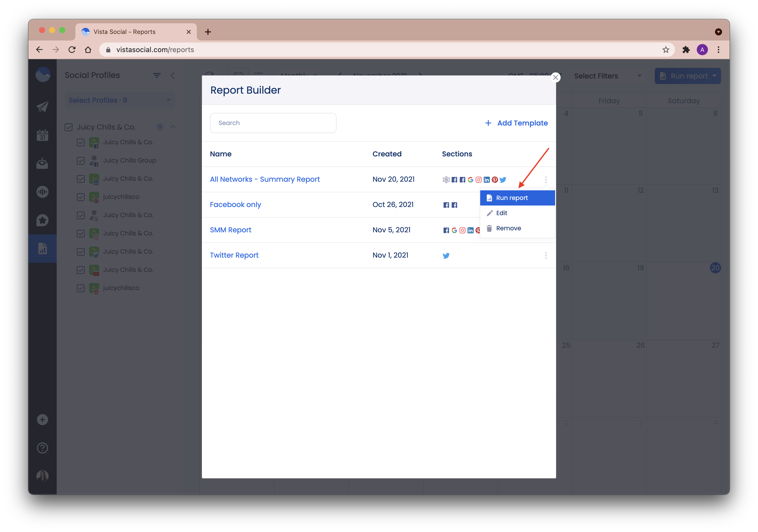Toggle the Twitter Juicy Chills & Co. checkbox
758x532 pixels.
pos(80,252)
